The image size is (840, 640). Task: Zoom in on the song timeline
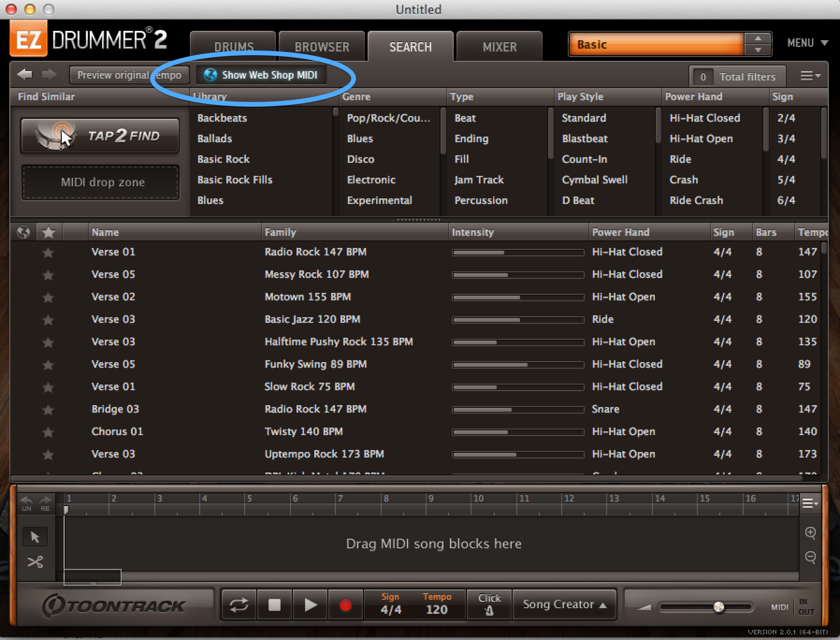point(811,532)
